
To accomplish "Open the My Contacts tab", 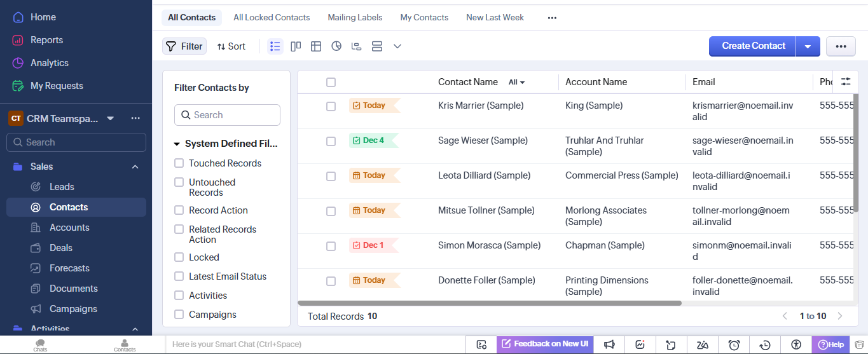I will [x=424, y=18].
